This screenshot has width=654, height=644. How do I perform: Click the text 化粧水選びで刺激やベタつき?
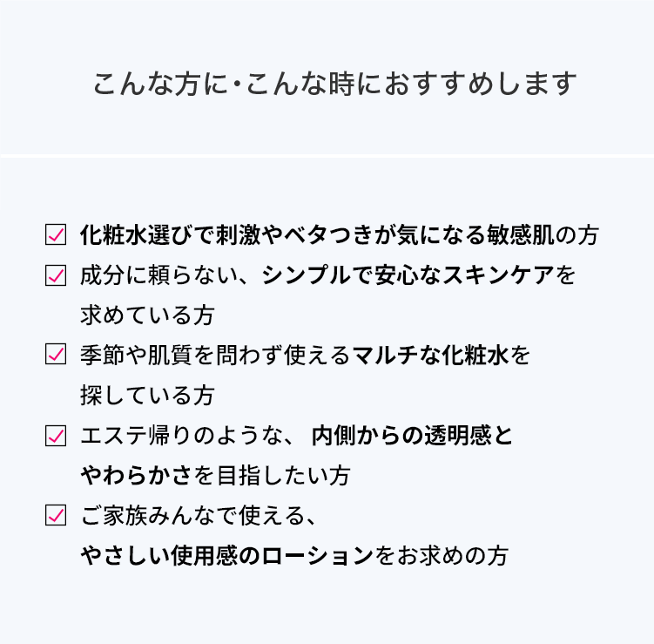pos(226,235)
